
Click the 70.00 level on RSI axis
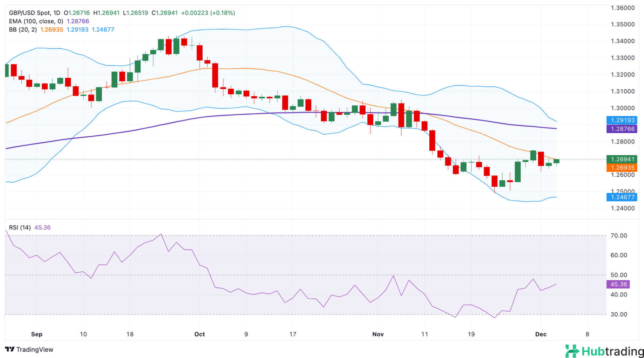[x=619, y=236]
